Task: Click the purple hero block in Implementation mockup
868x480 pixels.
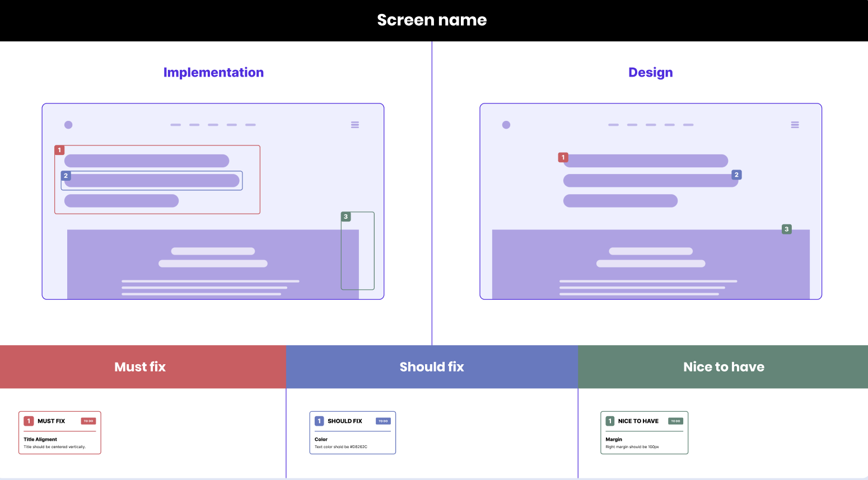Action: tap(213, 264)
